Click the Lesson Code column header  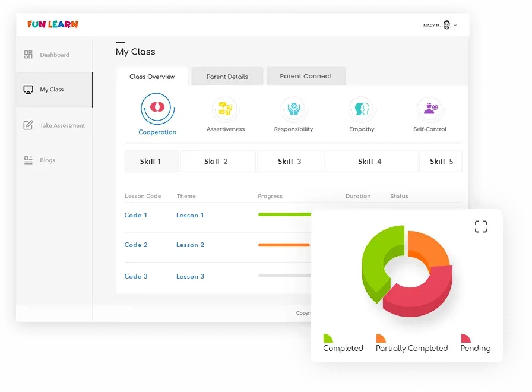(x=143, y=196)
